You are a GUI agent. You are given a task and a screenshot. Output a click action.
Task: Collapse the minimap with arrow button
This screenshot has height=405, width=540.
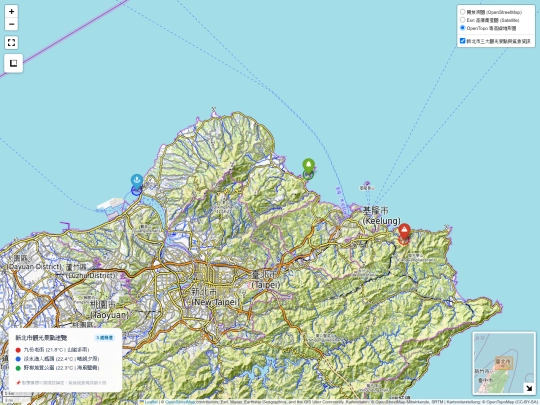click(529, 388)
